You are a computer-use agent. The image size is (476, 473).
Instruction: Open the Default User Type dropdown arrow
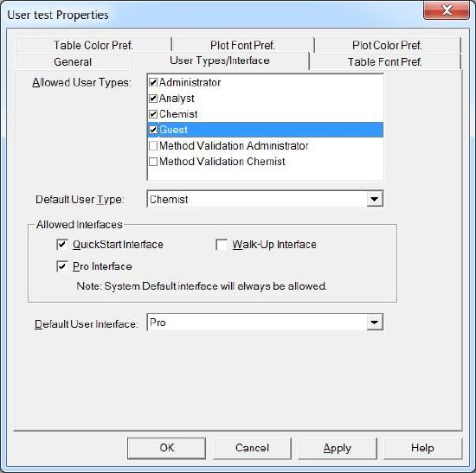point(375,199)
